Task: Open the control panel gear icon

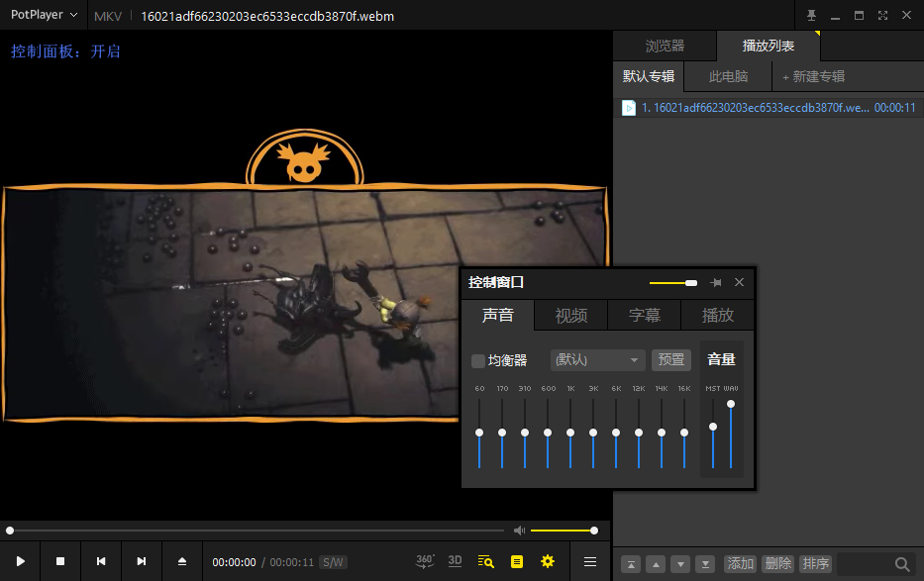Action: (x=547, y=561)
